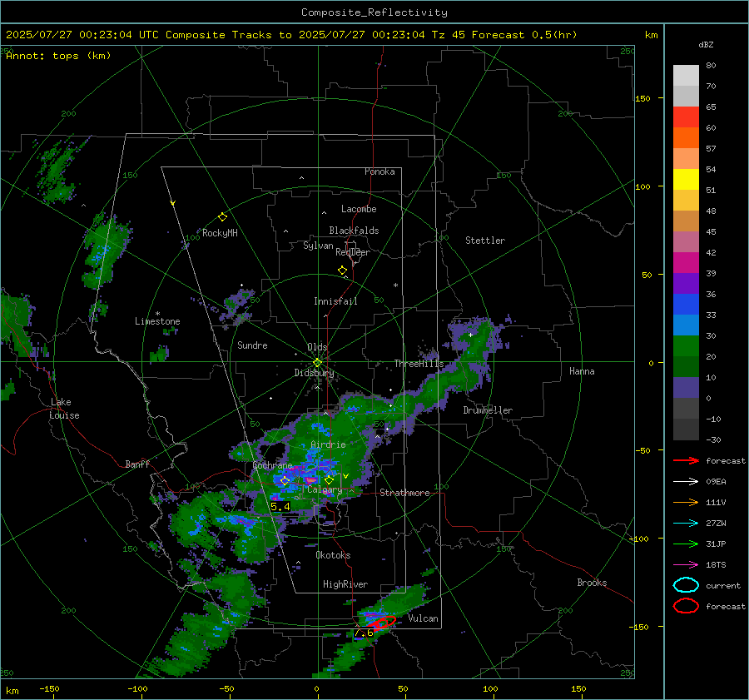Pick the blue 36 dBZ color band

[x=686, y=304]
